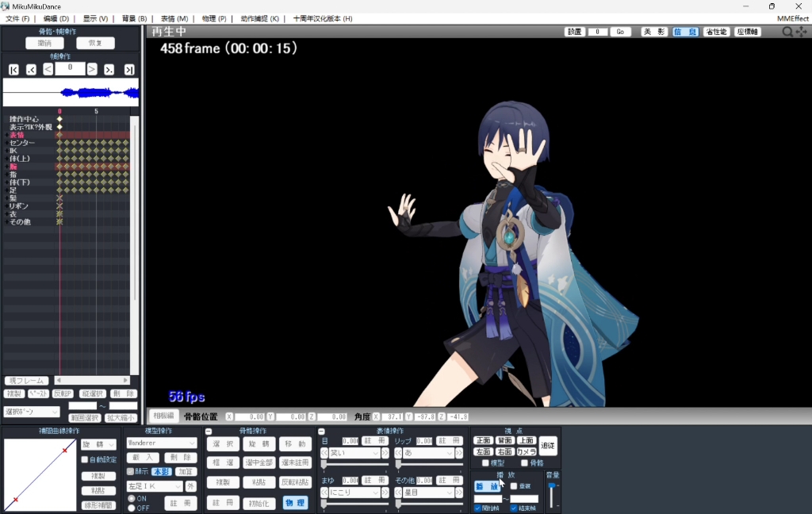Open 背景 (B) menu
812x514 pixels.
[x=134, y=19]
